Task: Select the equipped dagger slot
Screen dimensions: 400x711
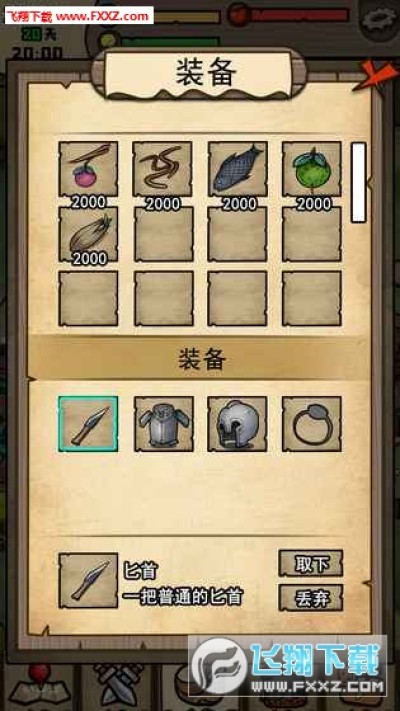Action: click(x=88, y=424)
